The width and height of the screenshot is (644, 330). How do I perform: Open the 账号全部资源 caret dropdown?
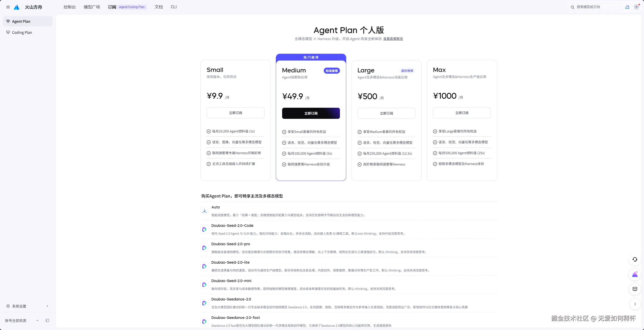[x=37, y=320]
